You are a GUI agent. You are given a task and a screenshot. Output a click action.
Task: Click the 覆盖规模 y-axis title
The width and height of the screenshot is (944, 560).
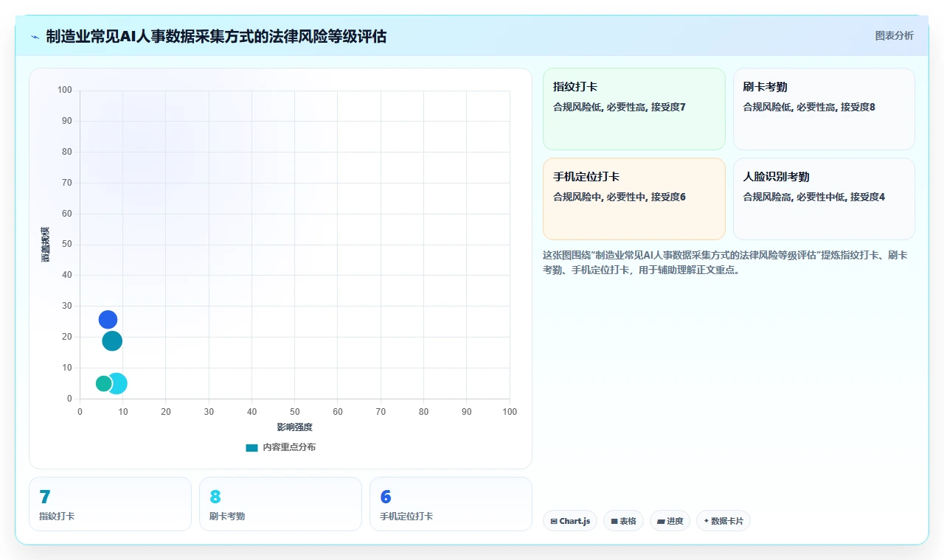(x=45, y=245)
